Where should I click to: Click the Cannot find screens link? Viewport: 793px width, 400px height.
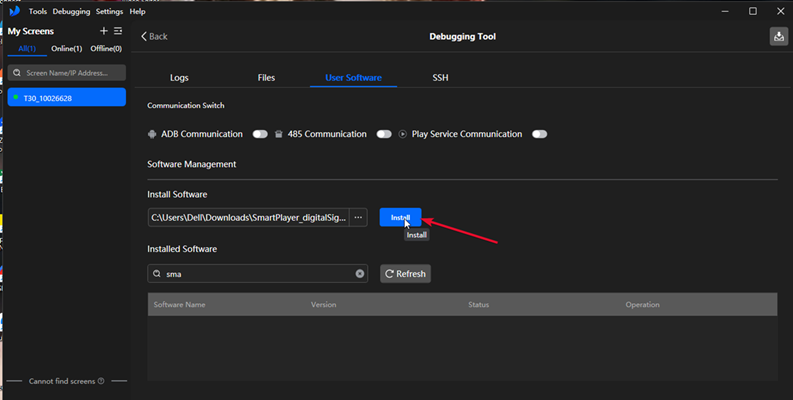pyautogui.click(x=62, y=381)
